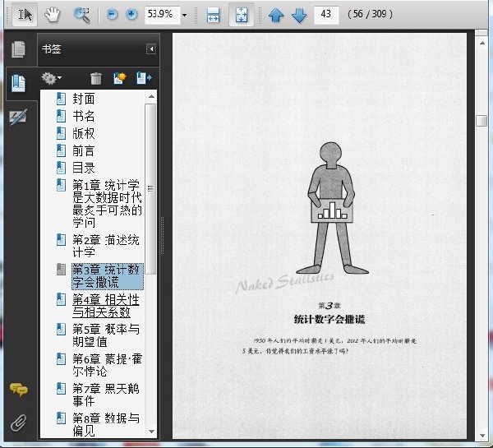The height and width of the screenshot is (448, 493).
Task: Jump to the 前言 bookmark
Action: tap(84, 150)
